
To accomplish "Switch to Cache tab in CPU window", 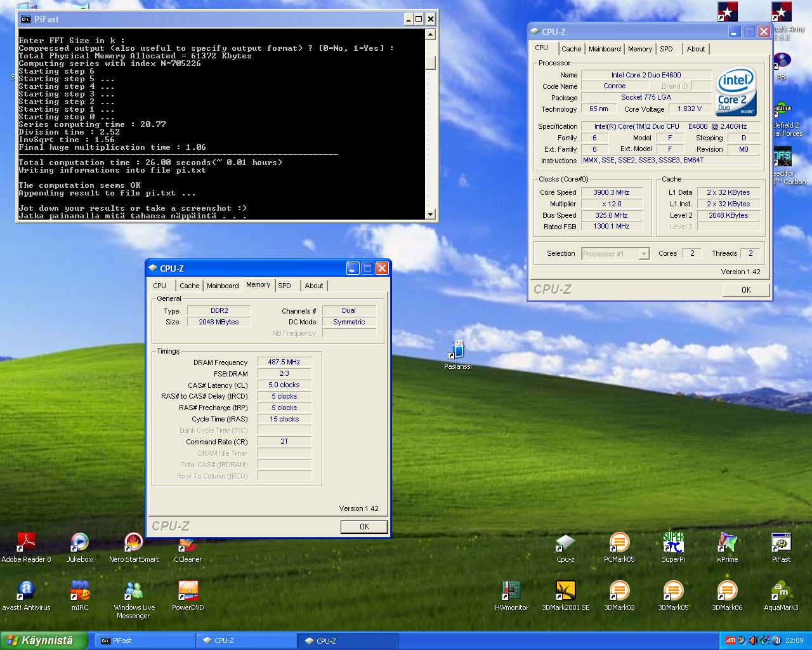I will pos(571,49).
